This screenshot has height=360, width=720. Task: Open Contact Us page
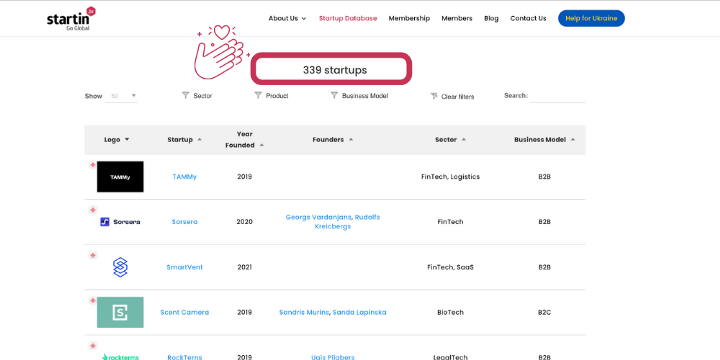pyautogui.click(x=528, y=18)
